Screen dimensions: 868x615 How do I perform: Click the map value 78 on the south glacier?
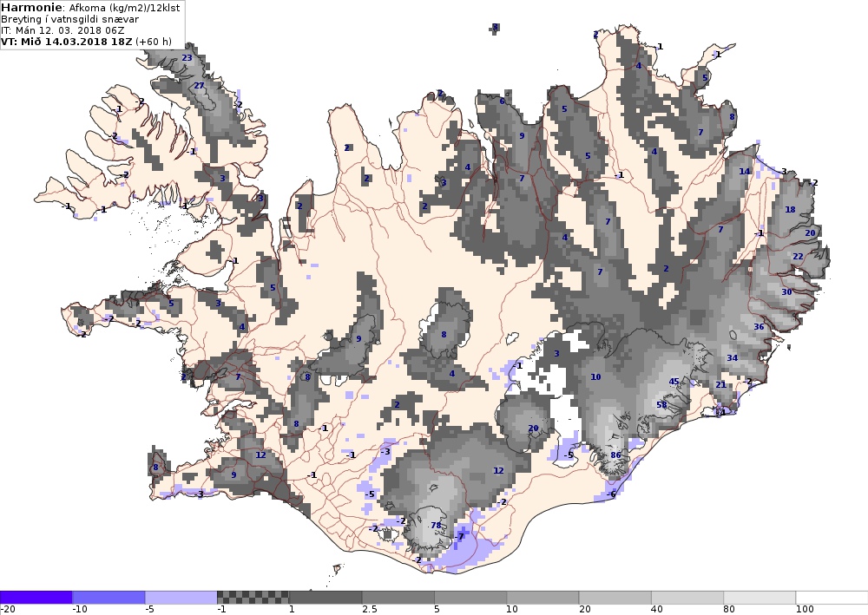point(436,526)
